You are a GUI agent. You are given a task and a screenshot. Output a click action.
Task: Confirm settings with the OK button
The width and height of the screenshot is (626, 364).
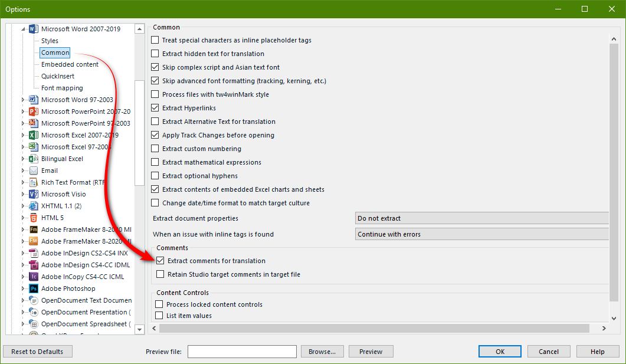(x=500, y=352)
